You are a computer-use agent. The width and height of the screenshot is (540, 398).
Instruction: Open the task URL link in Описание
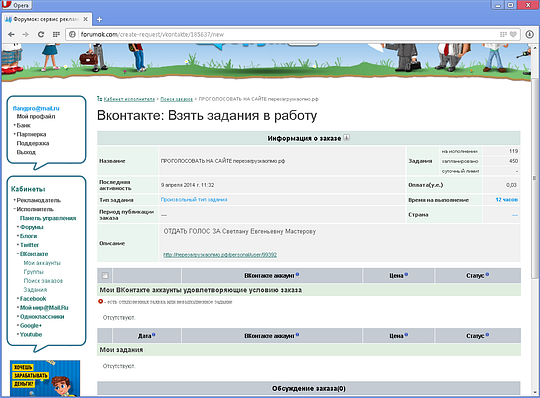pyautogui.click(x=220, y=255)
